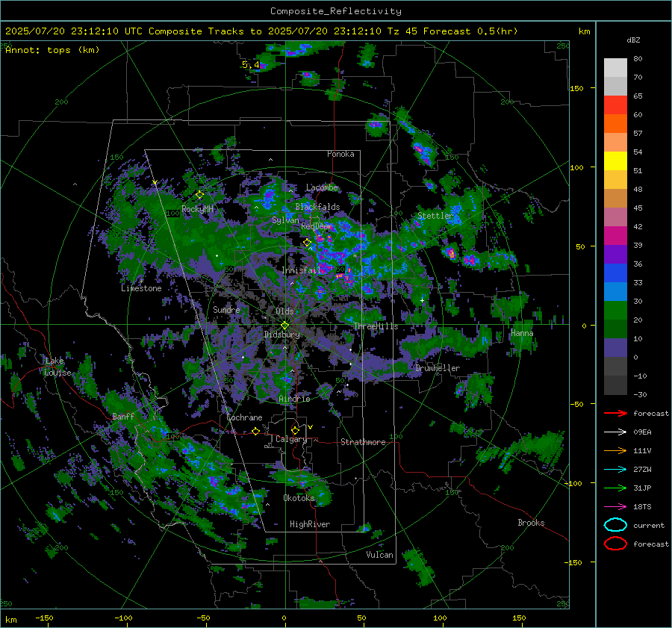The height and width of the screenshot is (628, 672).
Task: Pick the violet 0-10 dBZ color swatch
Action: tap(615, 348)
